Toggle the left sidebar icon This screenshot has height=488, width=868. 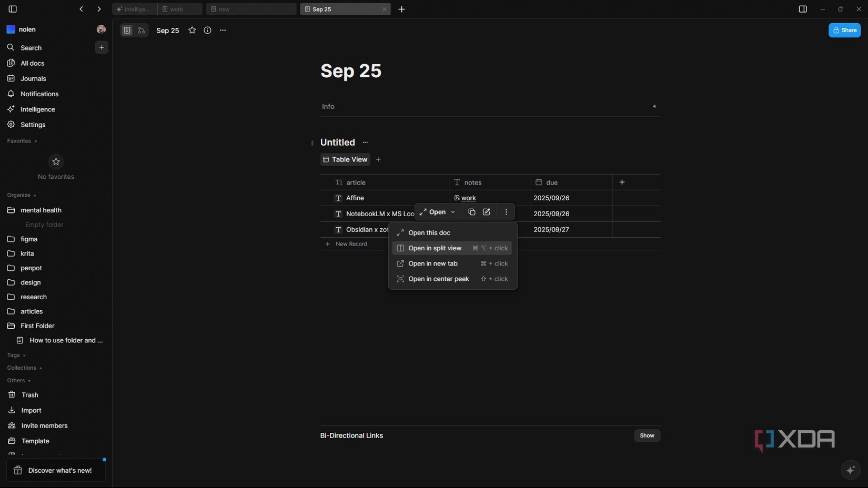pyautogui.click(x=13, y=9)
